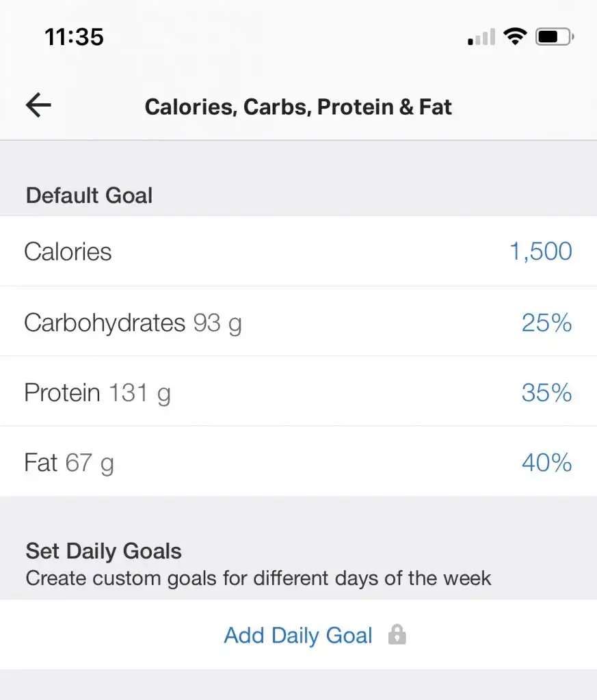Tap the custom goals description text
Viewport: 597px width, 700px height.
[x=258, y=578]
